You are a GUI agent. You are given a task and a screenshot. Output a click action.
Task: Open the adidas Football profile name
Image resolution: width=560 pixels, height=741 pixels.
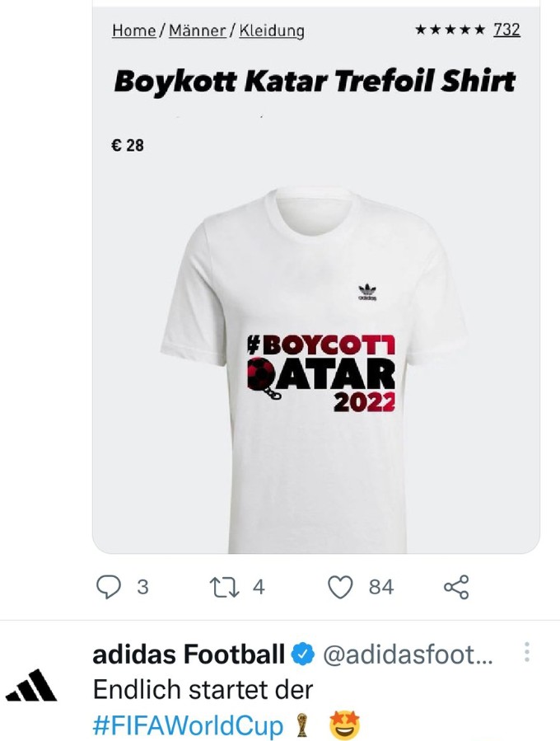tap(189, 655)
